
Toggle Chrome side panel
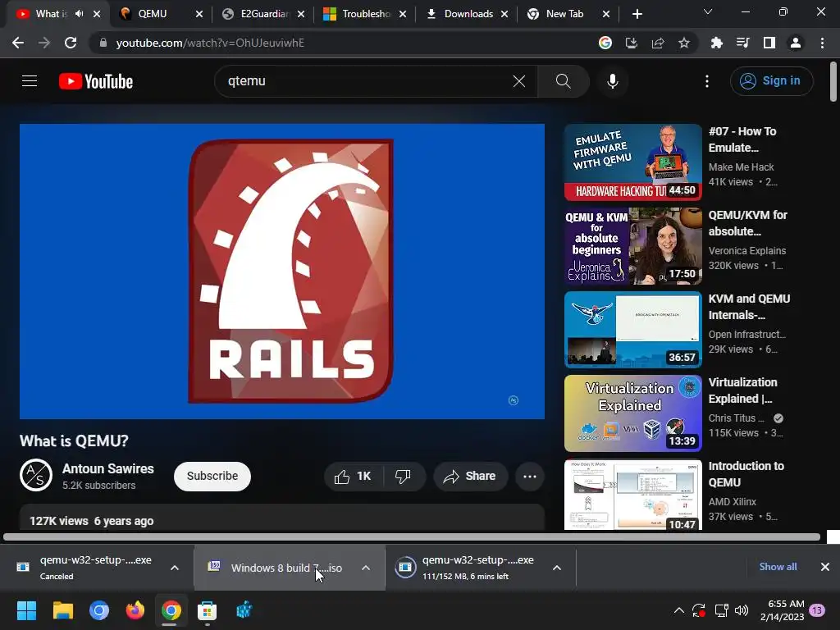pos(769,43)
